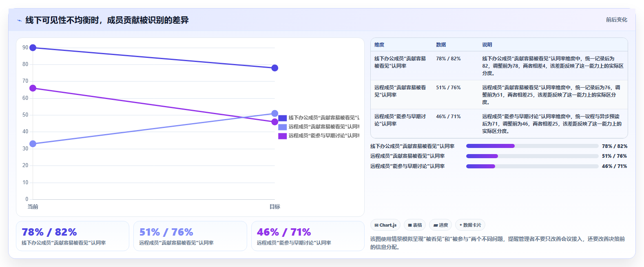Click the dark blue data point at value 78

point(275,68)
